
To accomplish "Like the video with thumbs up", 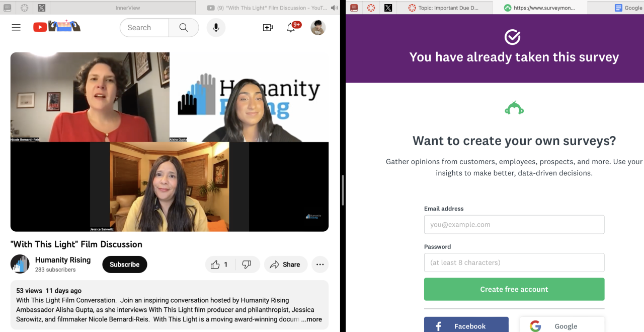I will (x=219, y=264).
